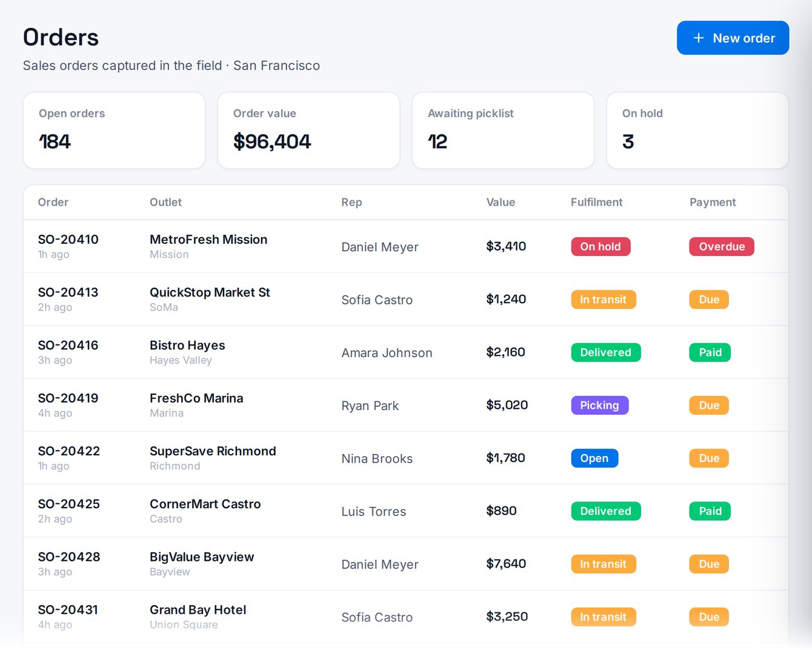Open order SO-20428
The image size is (812, 650).
point(68,557)
